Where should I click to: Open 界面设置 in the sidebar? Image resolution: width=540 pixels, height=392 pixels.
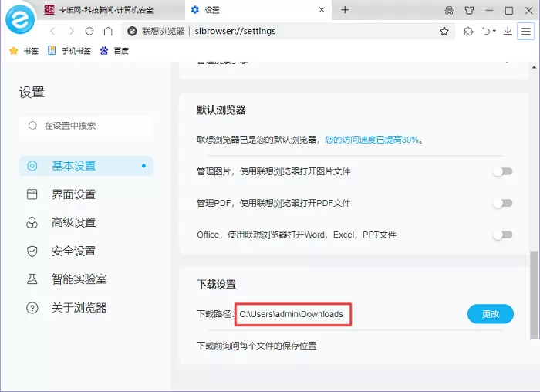(x=86, y=194)
